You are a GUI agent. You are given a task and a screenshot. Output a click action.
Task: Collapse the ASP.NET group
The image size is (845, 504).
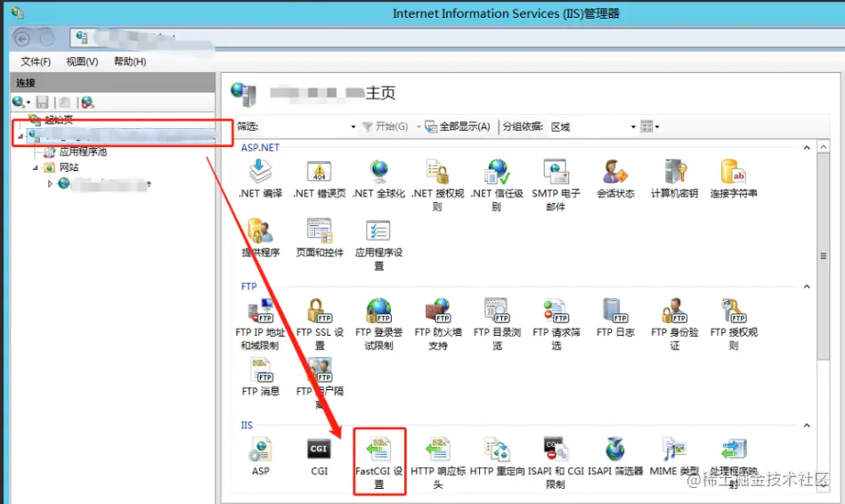coord(807,148)
